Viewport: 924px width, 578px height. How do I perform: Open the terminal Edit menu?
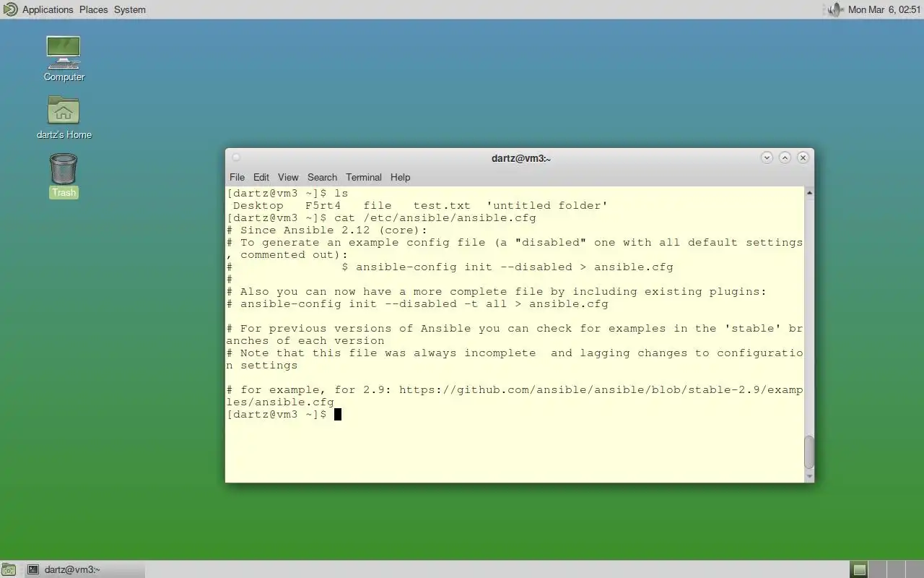261,177
